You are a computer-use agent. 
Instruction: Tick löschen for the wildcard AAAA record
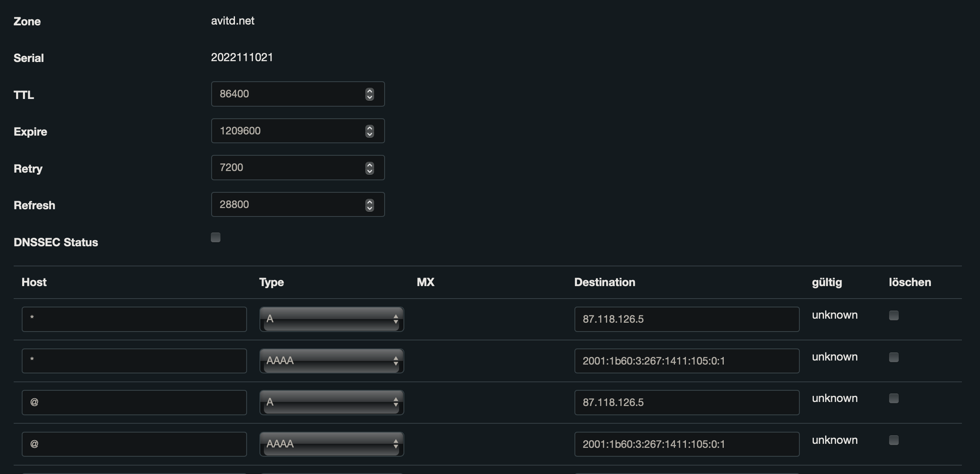894,357
